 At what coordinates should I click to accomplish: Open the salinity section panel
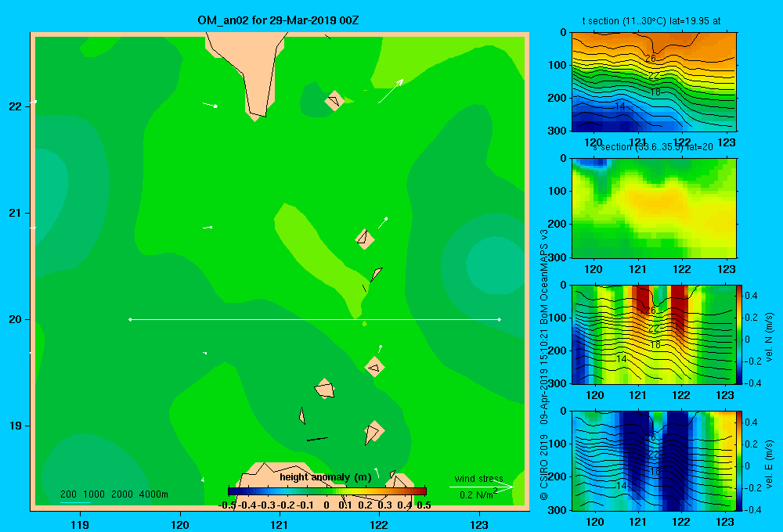point(654,208)
